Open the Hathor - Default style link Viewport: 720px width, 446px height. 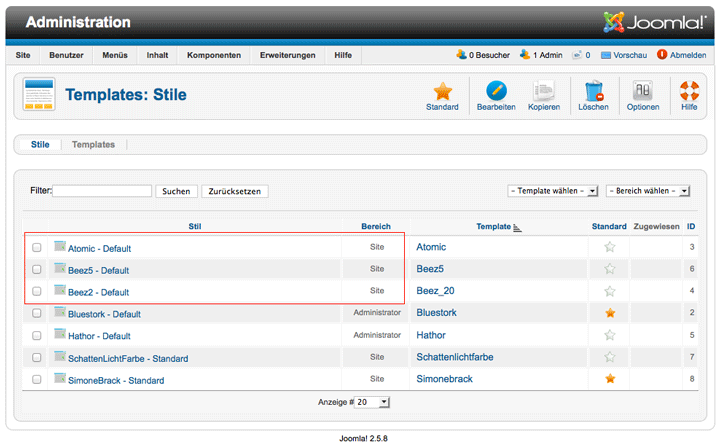pyautogui.click(x=99, y=336)
